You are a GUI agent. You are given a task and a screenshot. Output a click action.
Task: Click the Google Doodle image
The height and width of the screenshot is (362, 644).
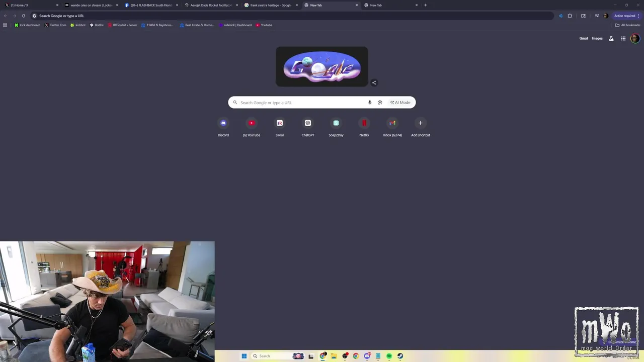[x=322, y=67]
